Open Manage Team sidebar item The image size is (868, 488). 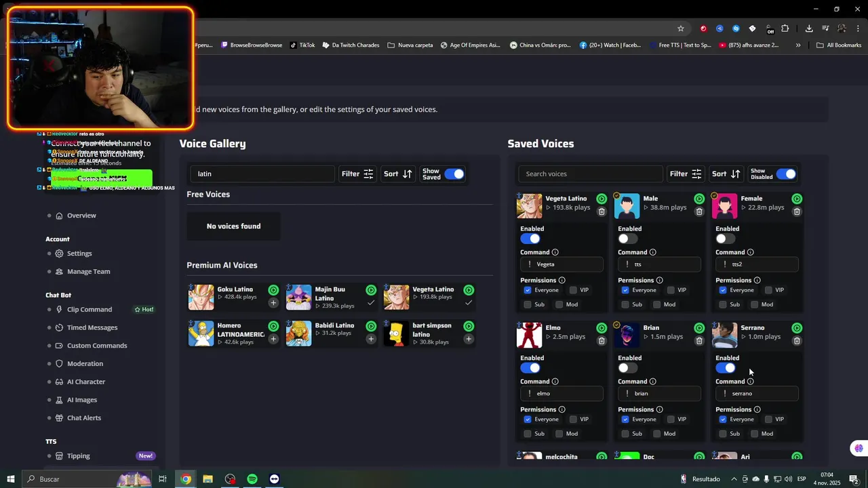click(88, 272)
